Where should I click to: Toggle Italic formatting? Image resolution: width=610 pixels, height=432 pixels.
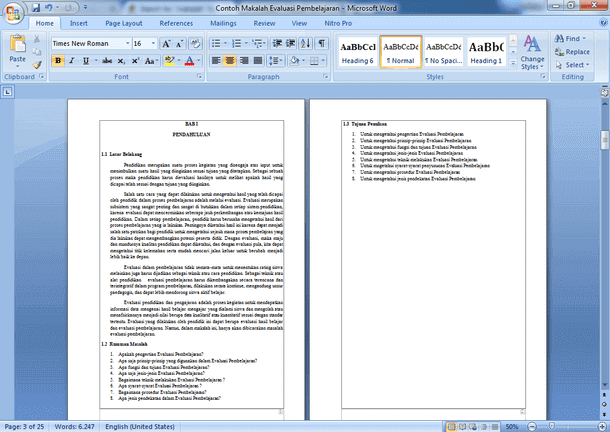pyautogui.click(x=72, y=61)
